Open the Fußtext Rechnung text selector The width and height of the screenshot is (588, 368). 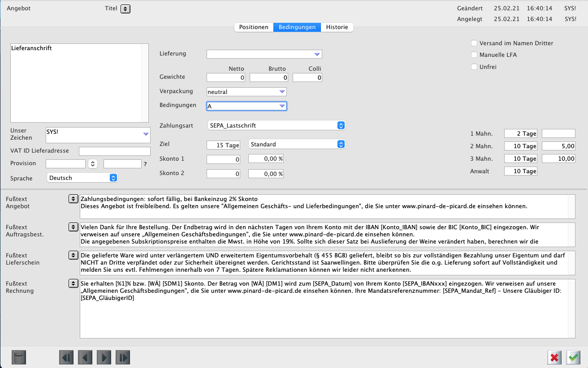pos(73,283)
